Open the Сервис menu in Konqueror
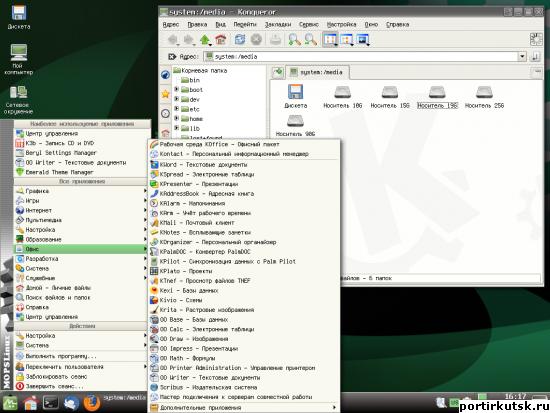 click(x=309, y=25)
